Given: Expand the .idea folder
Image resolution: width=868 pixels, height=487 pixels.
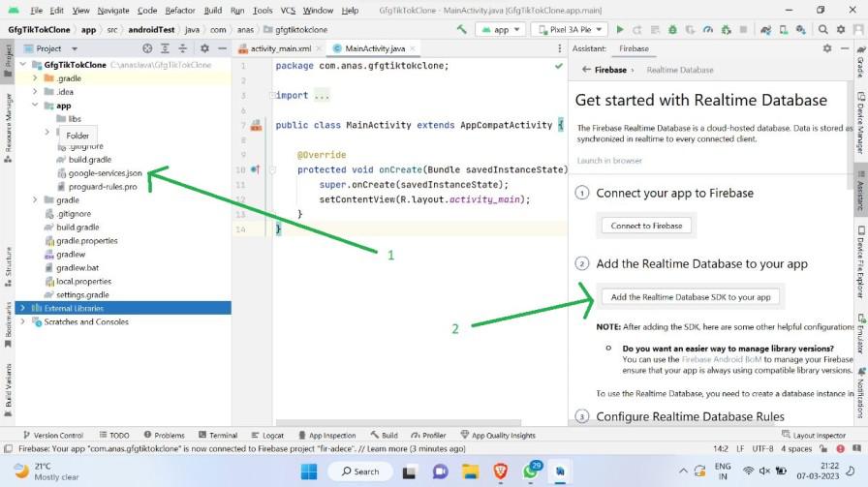Looking at the screenshot, I should (x=35, y=92).
